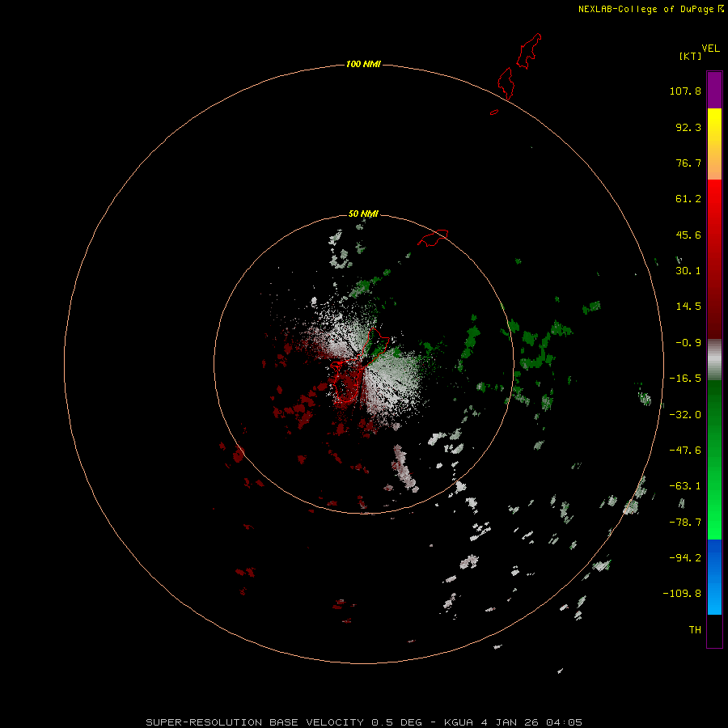Click the bright green color bar segment

[714, 459]
